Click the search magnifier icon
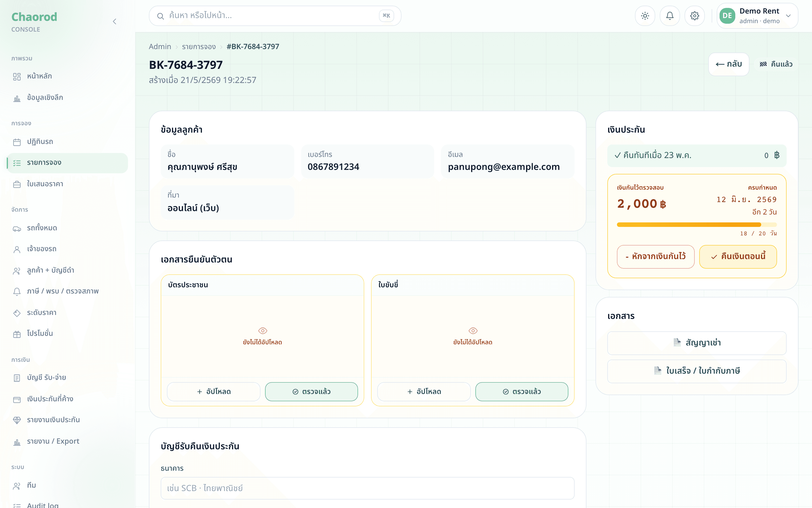The width and height of the screenshot is (812, 508). coord(160,16)
